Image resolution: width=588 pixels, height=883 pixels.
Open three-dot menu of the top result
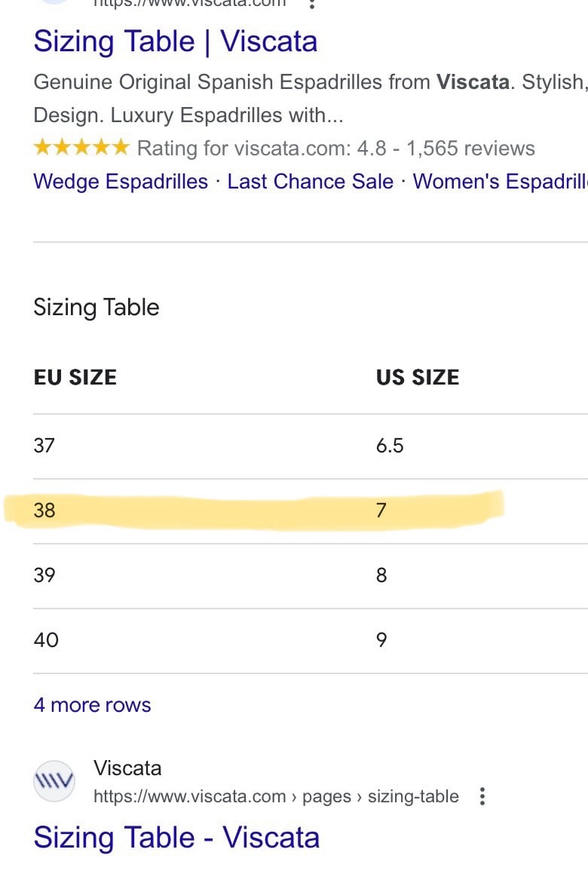pos(311,5)
